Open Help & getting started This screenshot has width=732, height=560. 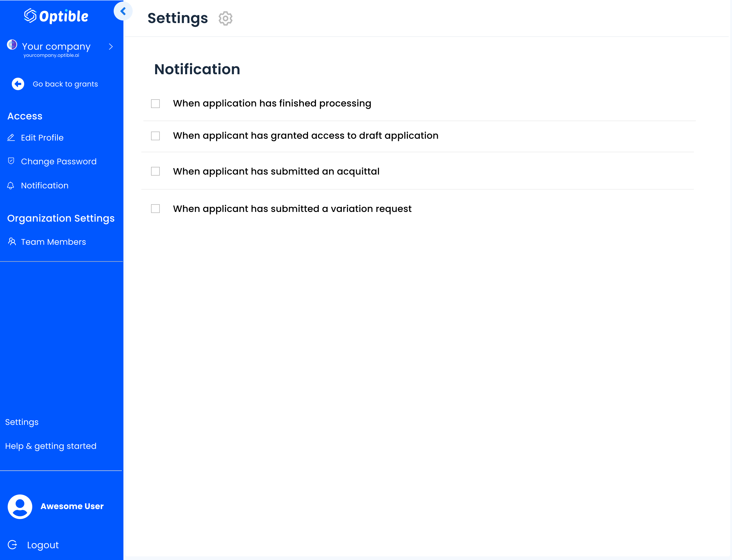click(x=51, y=446)
